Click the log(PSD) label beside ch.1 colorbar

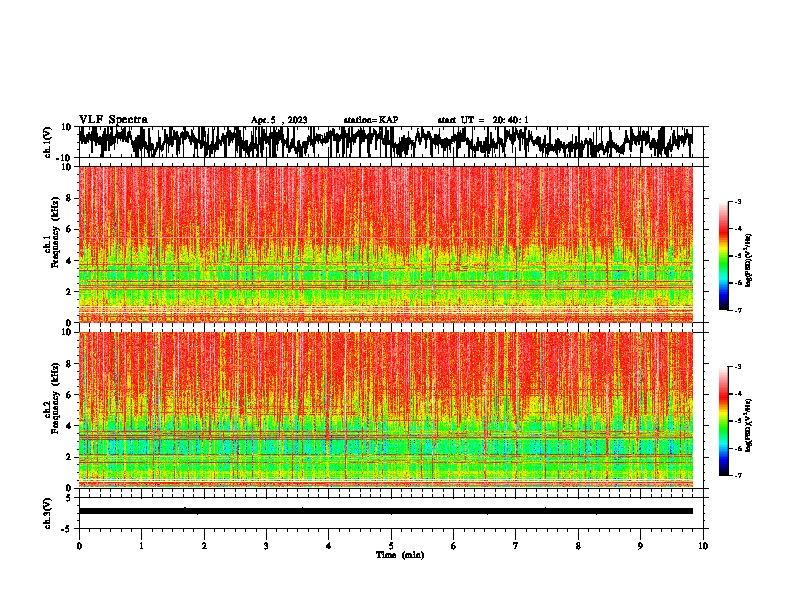click(x=748, y=260)
